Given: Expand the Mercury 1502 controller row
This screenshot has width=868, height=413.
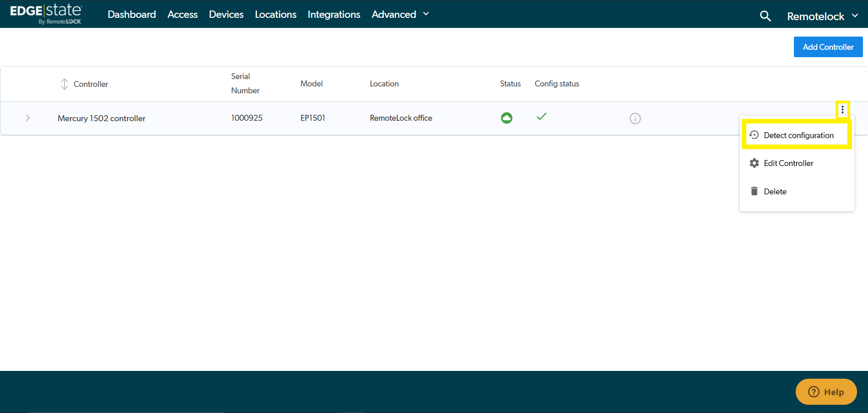Looking at the screenshot, I should pyautogui.click(x=28, y=118).
